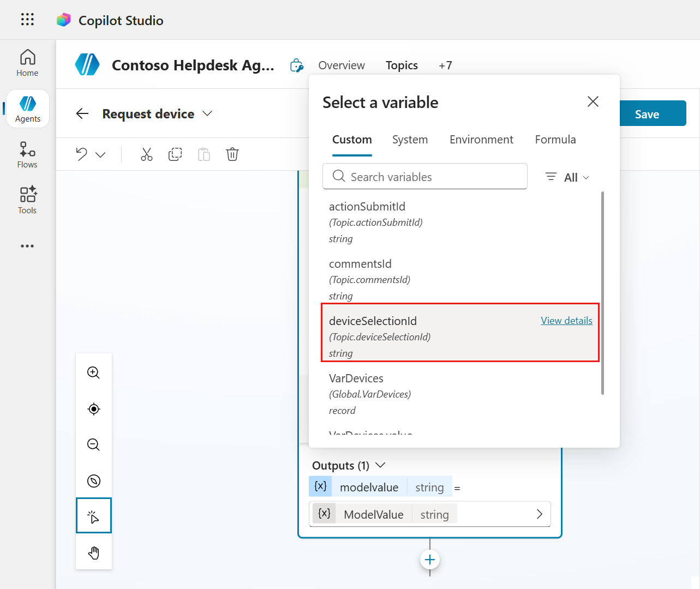Viewport: 700px width, 589px height.
Task: Click the paste clipboard icon
Action: (x=204, y=154)
